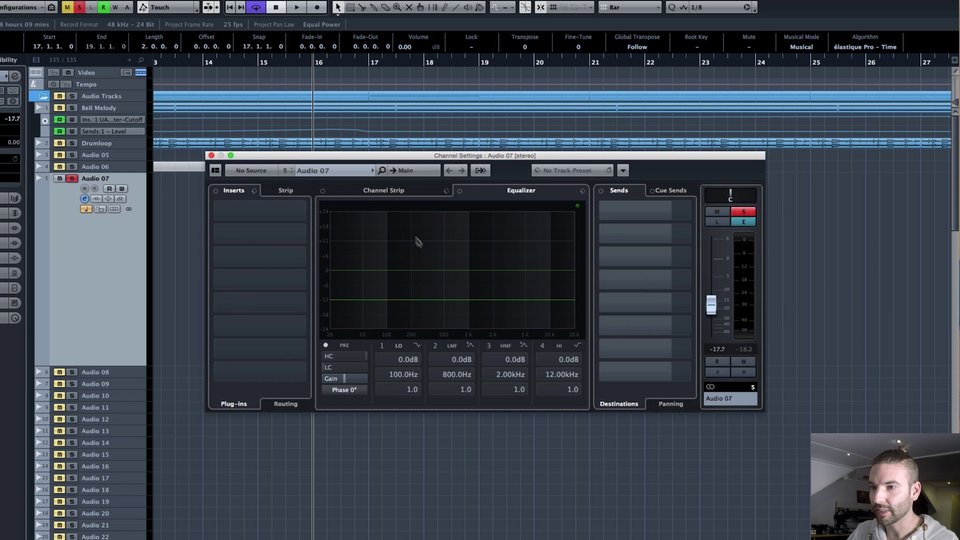Switch to the Cue Sends tab
The image size is (960, 540).
[671, 190]
